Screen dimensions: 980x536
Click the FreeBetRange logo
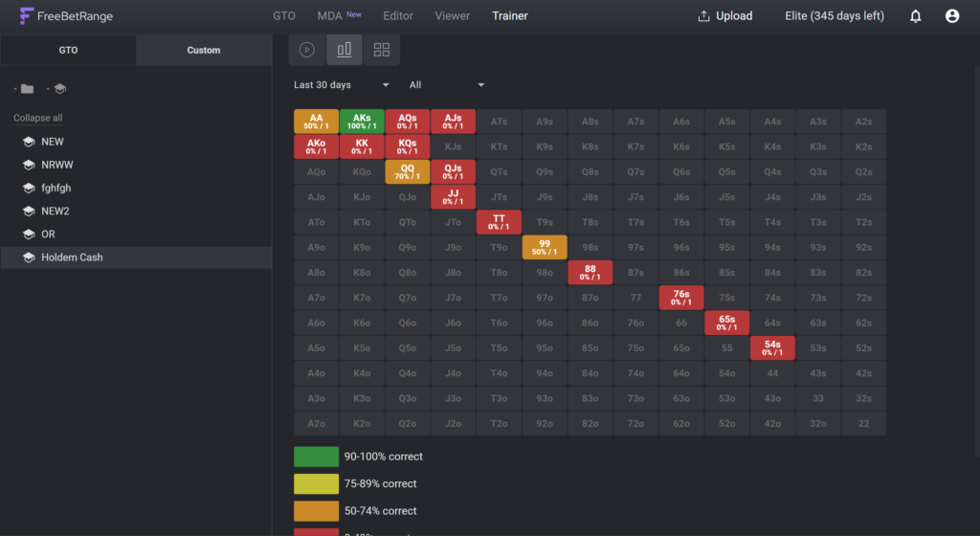(x=66, y=16)
